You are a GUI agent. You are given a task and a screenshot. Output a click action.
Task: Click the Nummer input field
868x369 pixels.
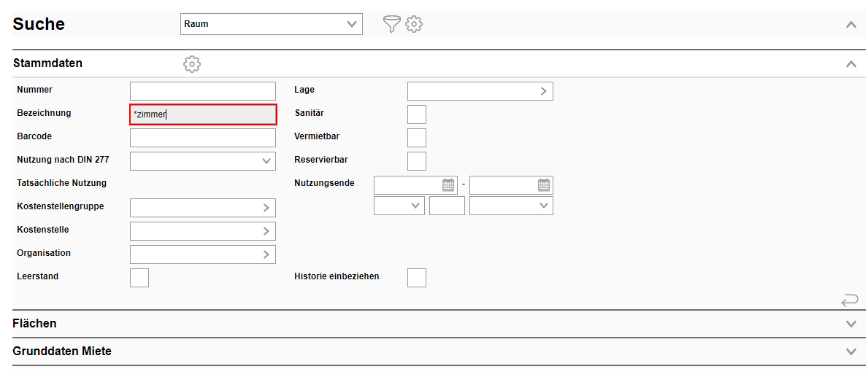(203, 91)
